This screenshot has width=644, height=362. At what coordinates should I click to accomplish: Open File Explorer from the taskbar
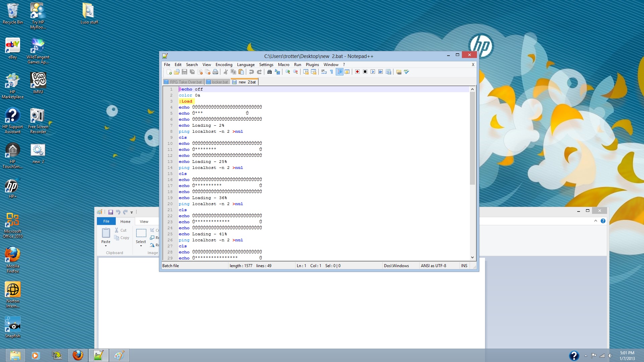(x=15, y=355)
